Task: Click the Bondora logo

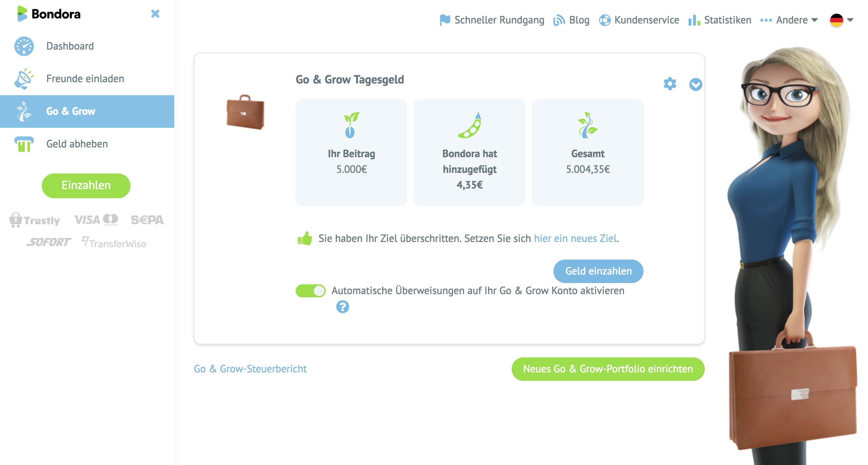Action: pos(49,14)
